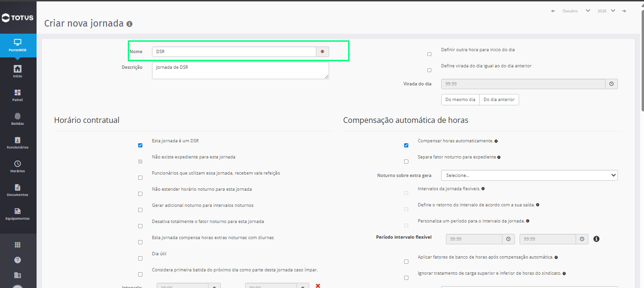The height and width of the screenshot is (288, 644).
Task: Check Aplicar fatores de banco de horas
Action: tap(406, 262)
